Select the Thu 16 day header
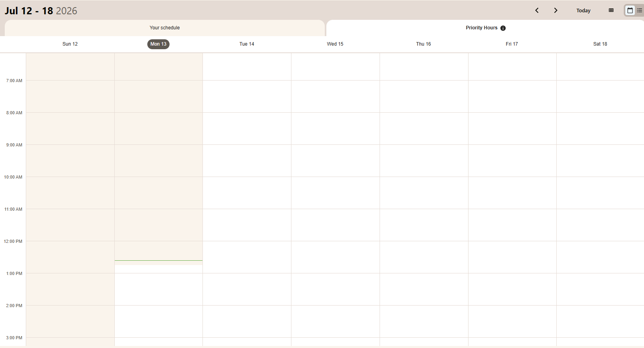The height and width of the screenshot is (348, 644). (423, 44)
